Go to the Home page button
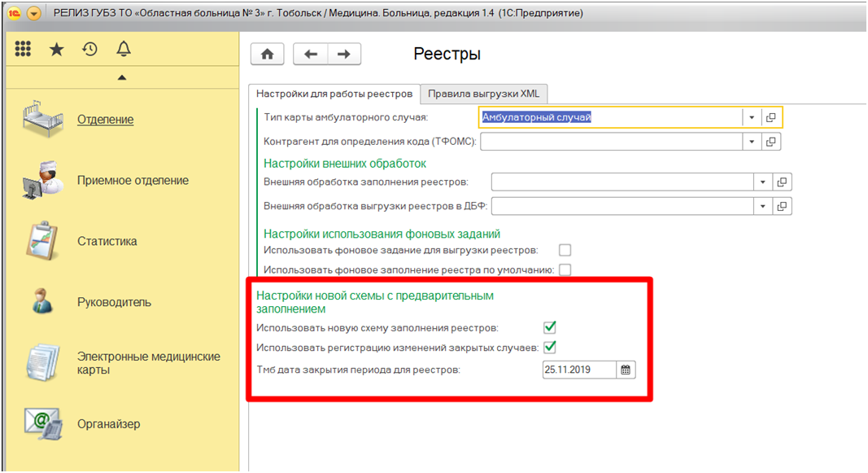The height and width of the screenshot is (473, 868). pos(267,54)
